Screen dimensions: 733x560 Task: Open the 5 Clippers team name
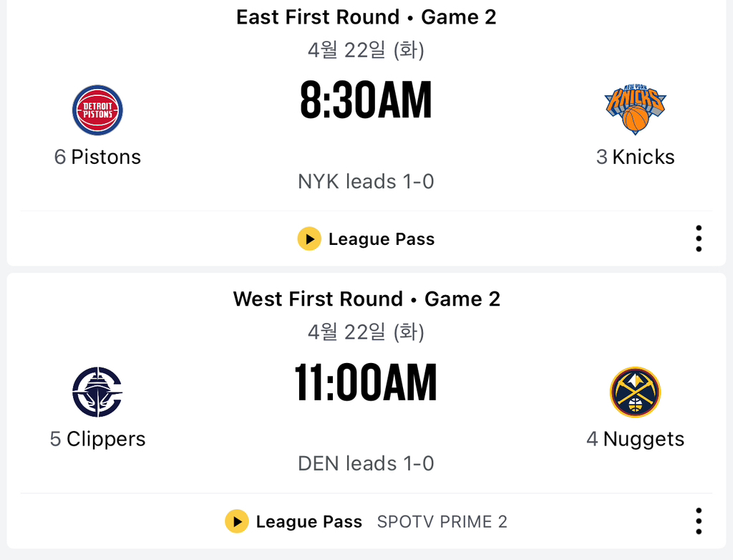pyautogui.click(x=97, y=439)
